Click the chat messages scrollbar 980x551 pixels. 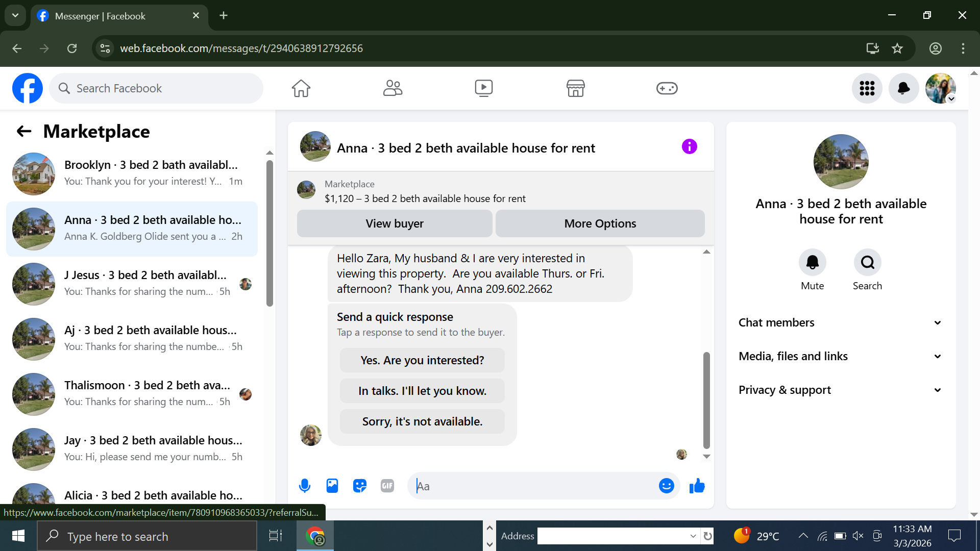click(706, 400)
